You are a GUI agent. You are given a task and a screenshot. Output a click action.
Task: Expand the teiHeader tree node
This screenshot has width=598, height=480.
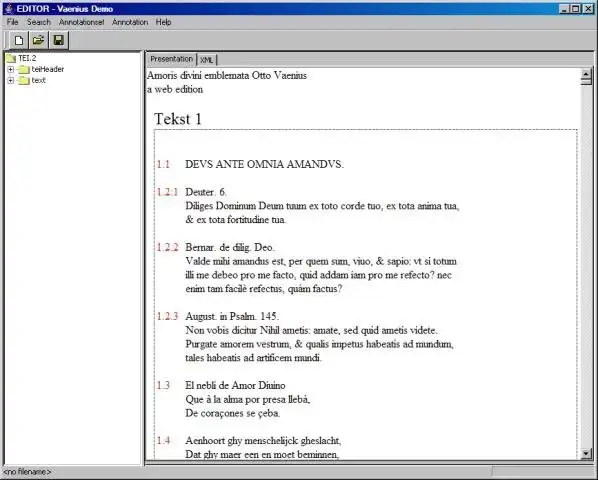coord(11,69)
